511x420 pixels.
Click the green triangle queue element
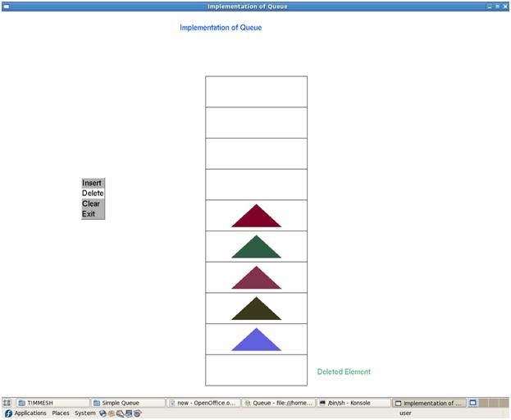click(x=256, y=247)
